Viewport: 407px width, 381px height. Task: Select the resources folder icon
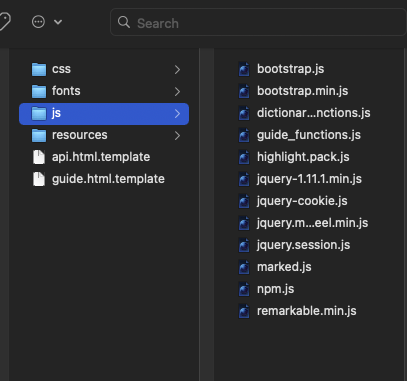[39, 135]
